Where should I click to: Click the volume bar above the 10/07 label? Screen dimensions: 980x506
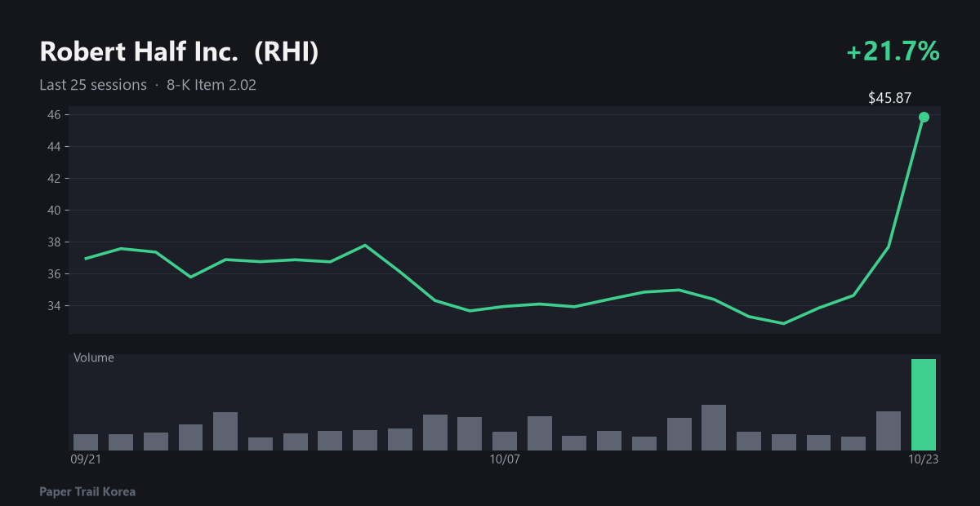point(505,441)
